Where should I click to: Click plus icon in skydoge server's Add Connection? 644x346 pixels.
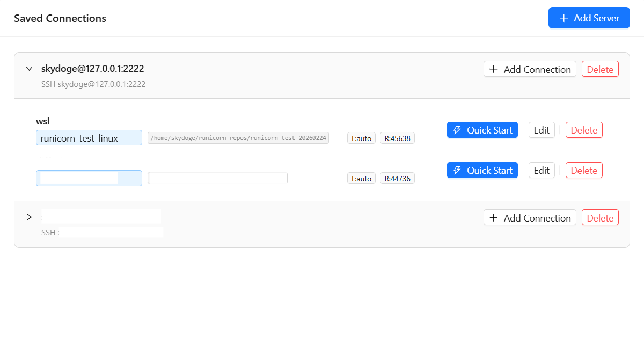point(494,69)
